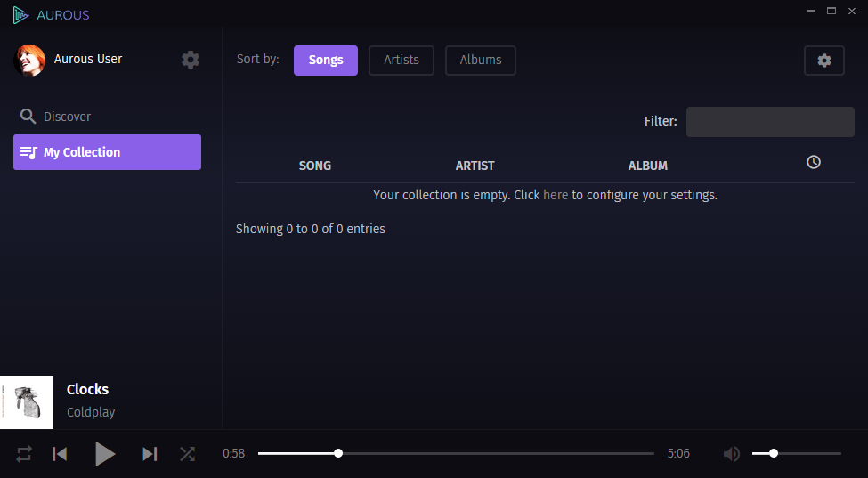Minimize the Aurous window
868x478 pixels.
pos(811,11)
